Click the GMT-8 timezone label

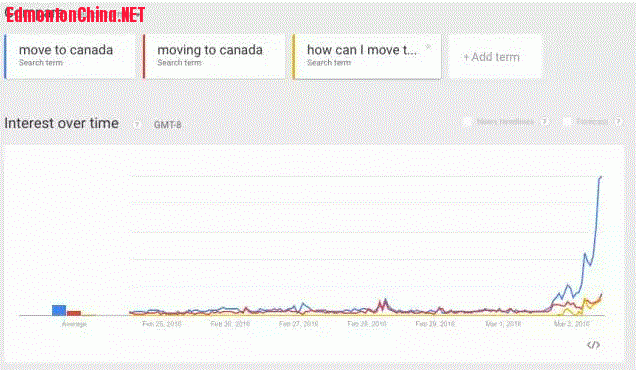tap(168, 125)
